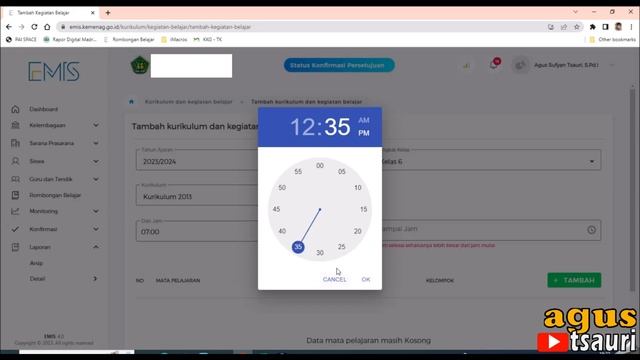Viewport: 640px width, 360px height.
Task: Pick minute 15 on the clock dial
Action: tap(364, 209)
